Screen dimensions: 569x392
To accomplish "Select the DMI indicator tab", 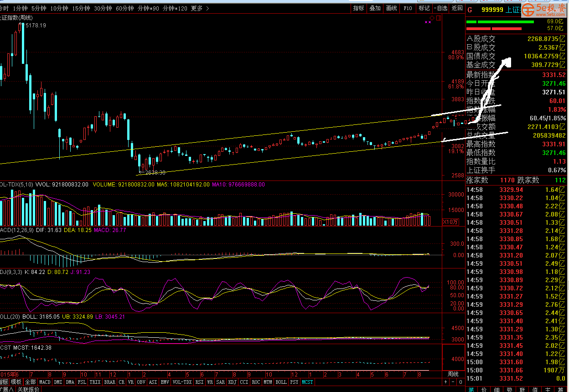I will (x=58, y=382).
